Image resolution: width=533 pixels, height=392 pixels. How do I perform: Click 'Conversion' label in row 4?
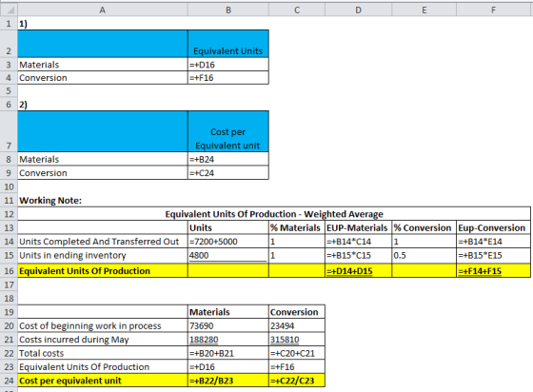click(103, 78)
